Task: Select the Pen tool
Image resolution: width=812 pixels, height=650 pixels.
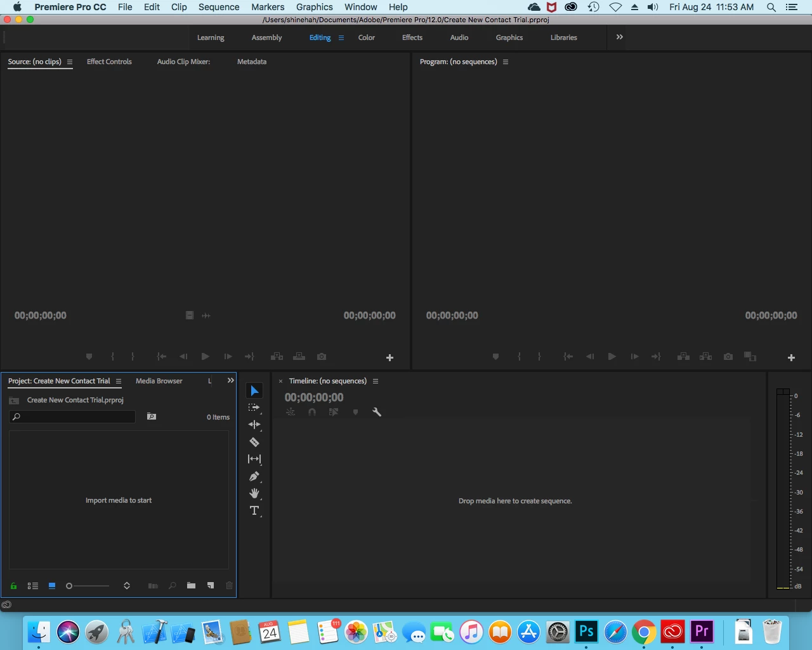Action: click(254, 476)
